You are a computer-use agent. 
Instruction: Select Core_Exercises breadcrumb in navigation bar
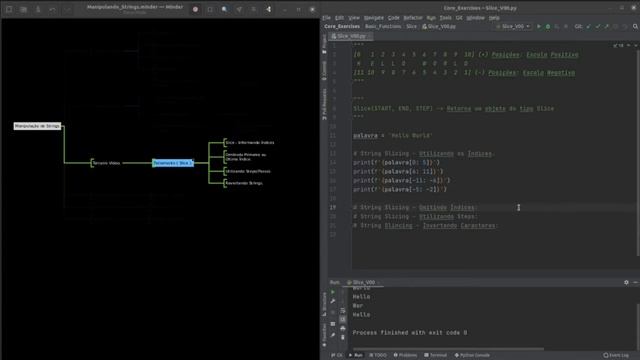click(x=342, y=26)
